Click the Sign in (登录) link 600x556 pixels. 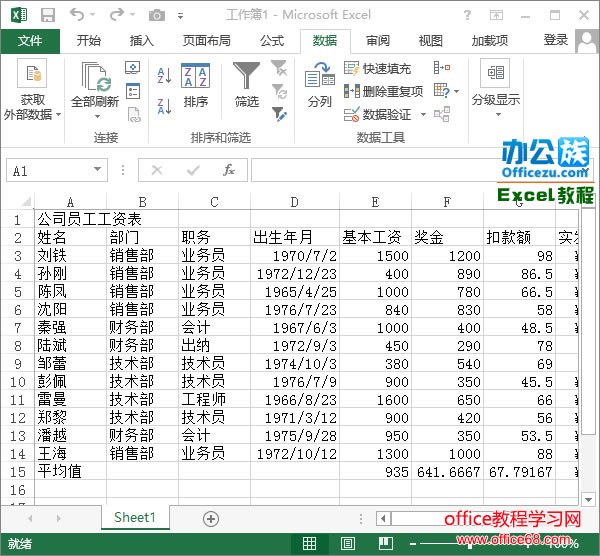coord(556,40)
